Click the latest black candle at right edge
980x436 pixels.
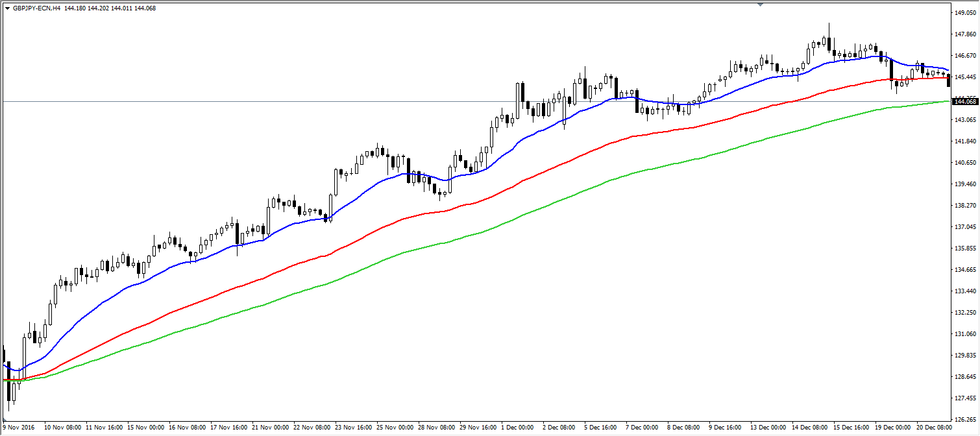coord(949,80)
